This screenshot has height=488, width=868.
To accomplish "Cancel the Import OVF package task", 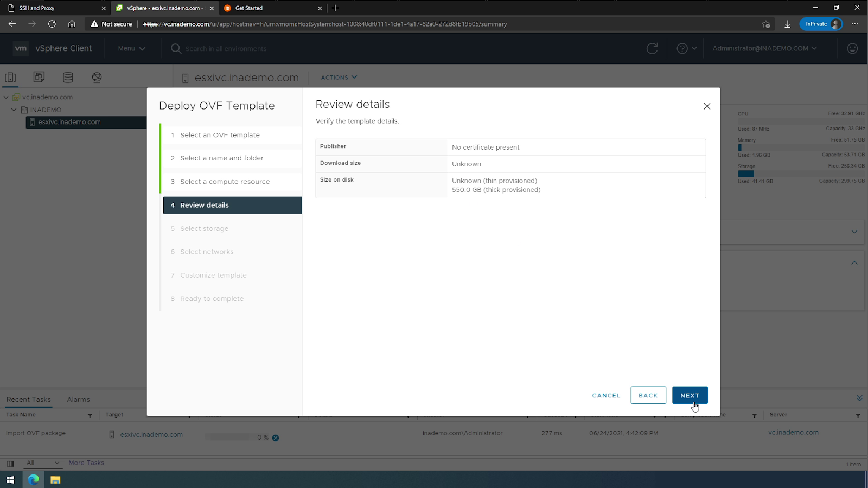I will 276,438.
